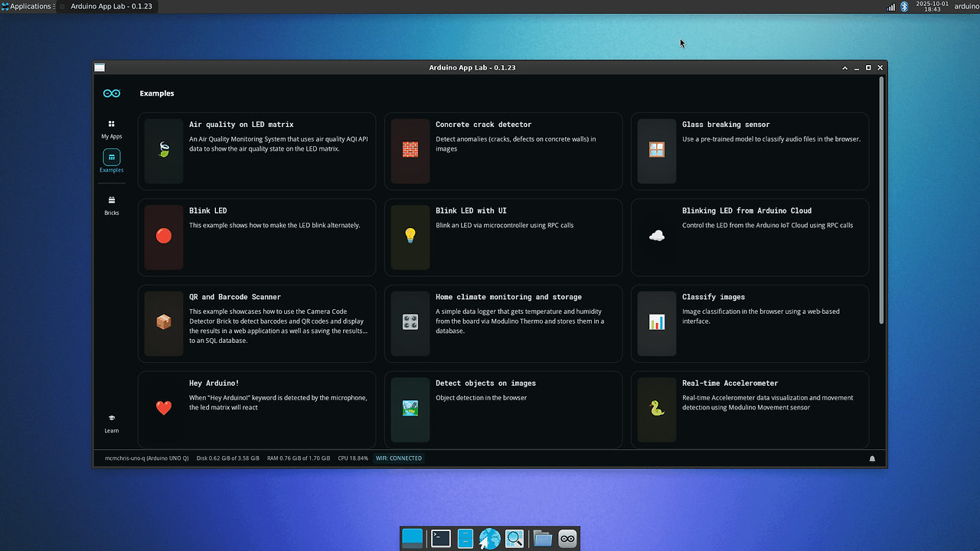Open the Air quality on LED matrix leaf icon
Screen dimensions: 980x551
[x=164, y=150]
